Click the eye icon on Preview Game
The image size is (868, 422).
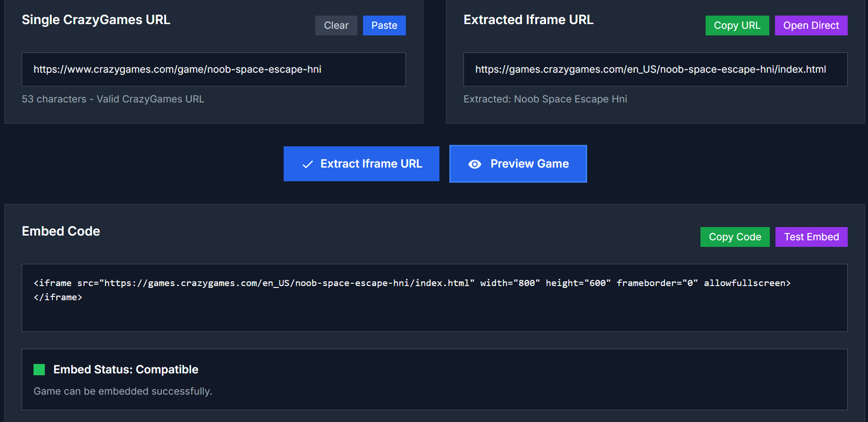click(475, 164)
